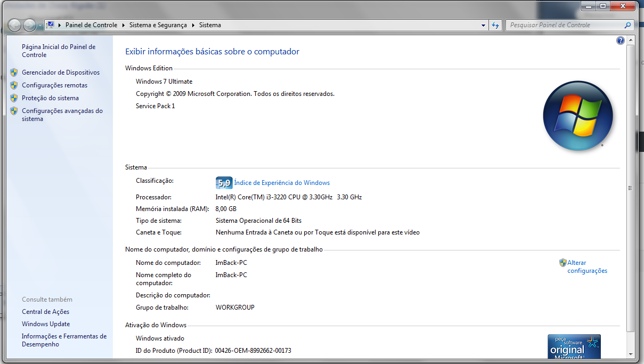Click the Control Panel icon in address bar
644x364 pixels.
coord(51,25)
